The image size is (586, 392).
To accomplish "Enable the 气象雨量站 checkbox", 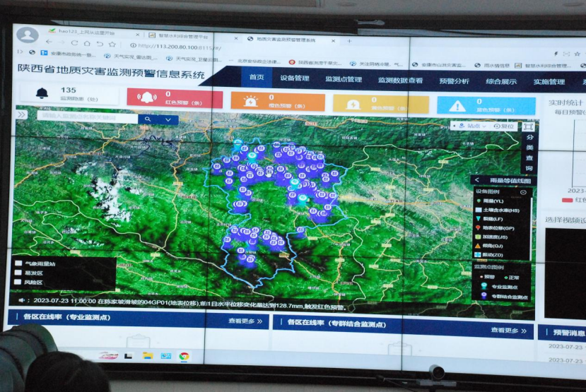I will click(18, 263).
